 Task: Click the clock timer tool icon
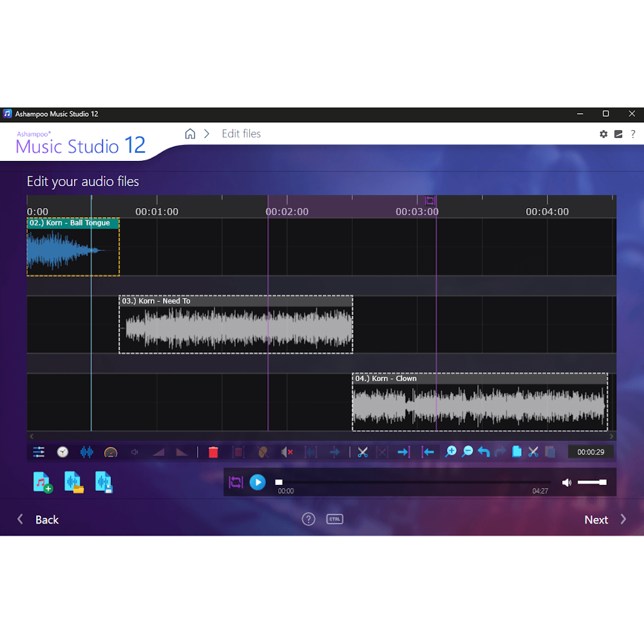click(x=62, y=452)
